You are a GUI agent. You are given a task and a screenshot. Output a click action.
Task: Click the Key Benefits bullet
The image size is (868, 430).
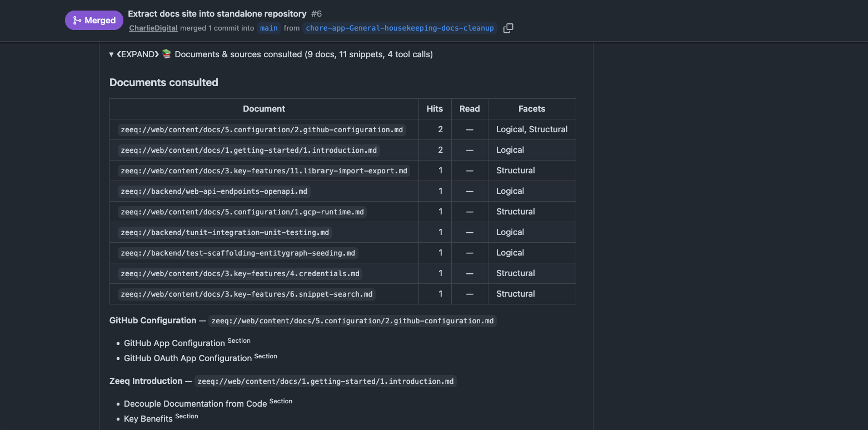[148, 419]
